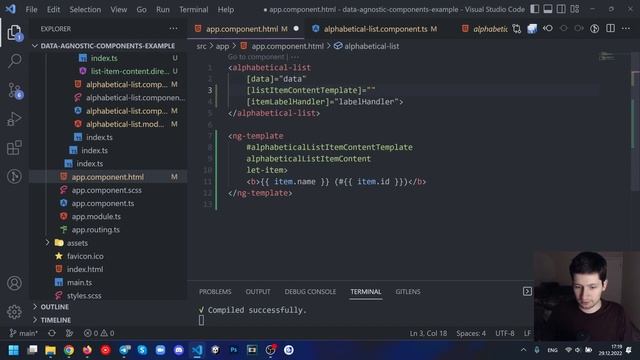Open index.html in explorer
Viewport: 640px width, 360px height.
pyautogui.click(x=85, y=269)
